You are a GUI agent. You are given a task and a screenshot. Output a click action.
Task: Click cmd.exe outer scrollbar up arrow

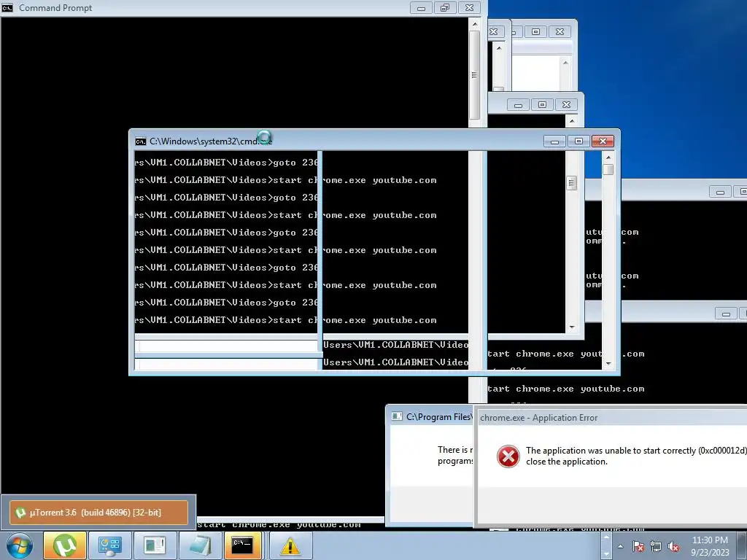pos(608,157)
